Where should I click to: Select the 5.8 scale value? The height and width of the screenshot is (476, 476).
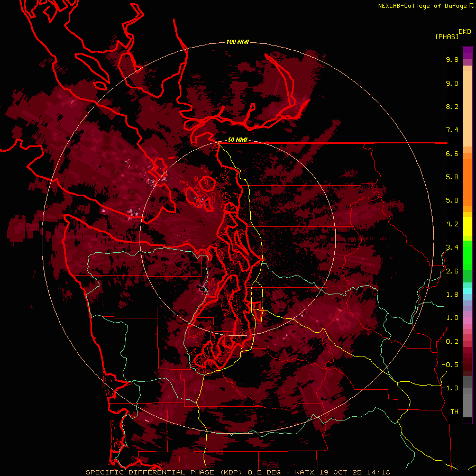tap(452, 177)
